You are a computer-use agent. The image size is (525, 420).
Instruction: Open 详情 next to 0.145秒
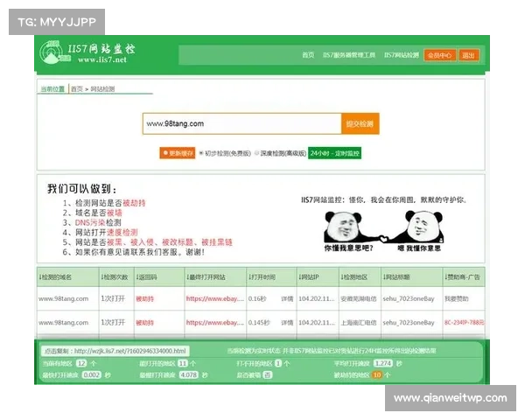(287, 323)
